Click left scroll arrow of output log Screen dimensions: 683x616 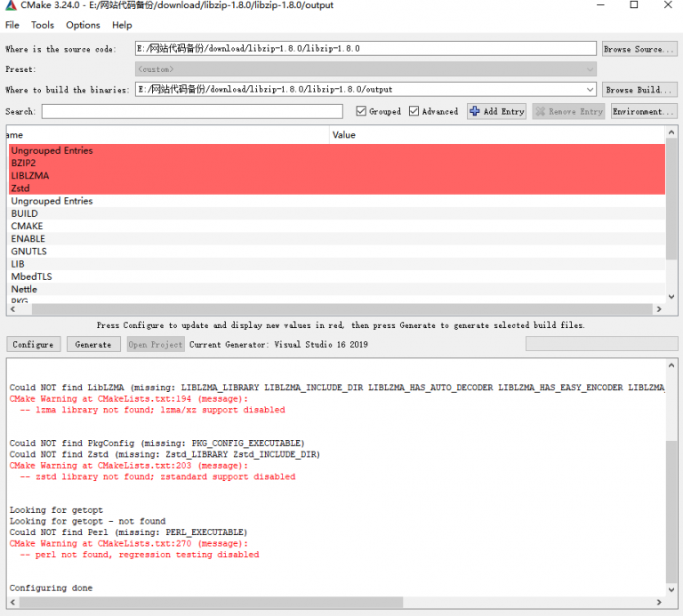pyautogui.click(x=12, y=602)
